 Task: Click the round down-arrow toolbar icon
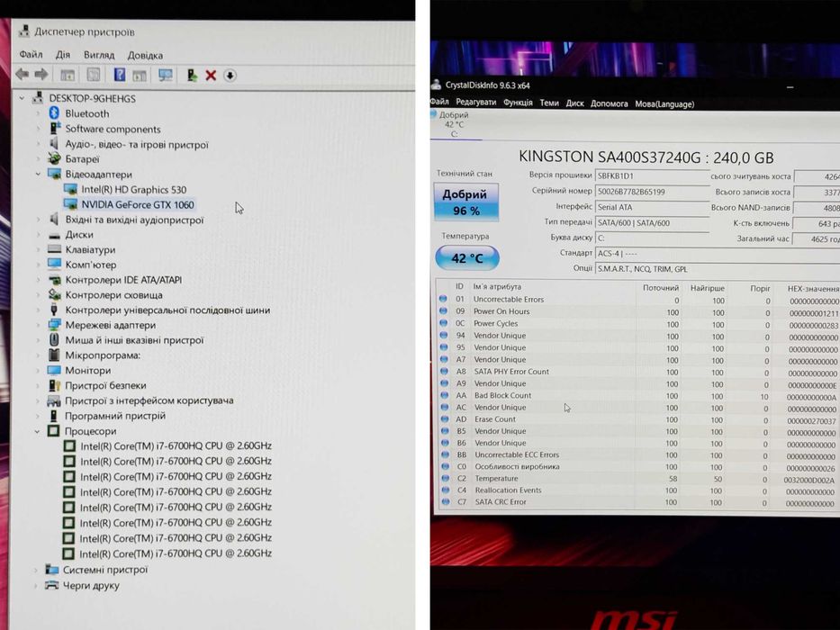coord(230,76)
